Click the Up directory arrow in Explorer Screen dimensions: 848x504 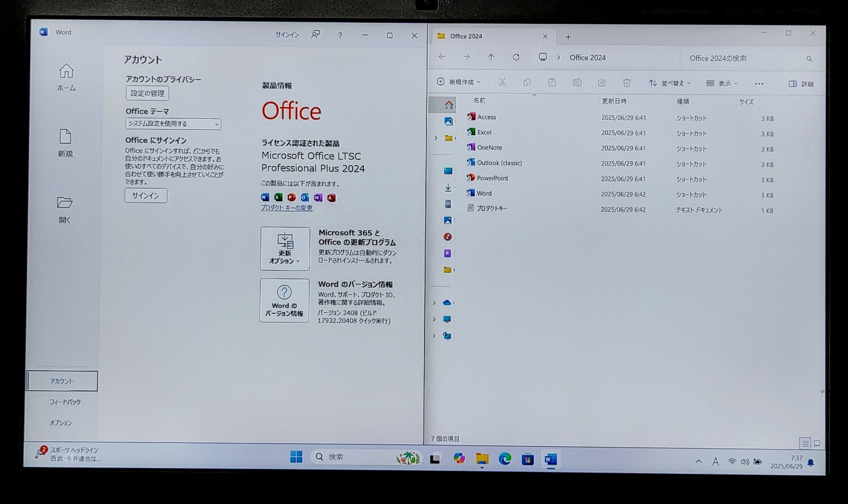click(x=491, y=57)
